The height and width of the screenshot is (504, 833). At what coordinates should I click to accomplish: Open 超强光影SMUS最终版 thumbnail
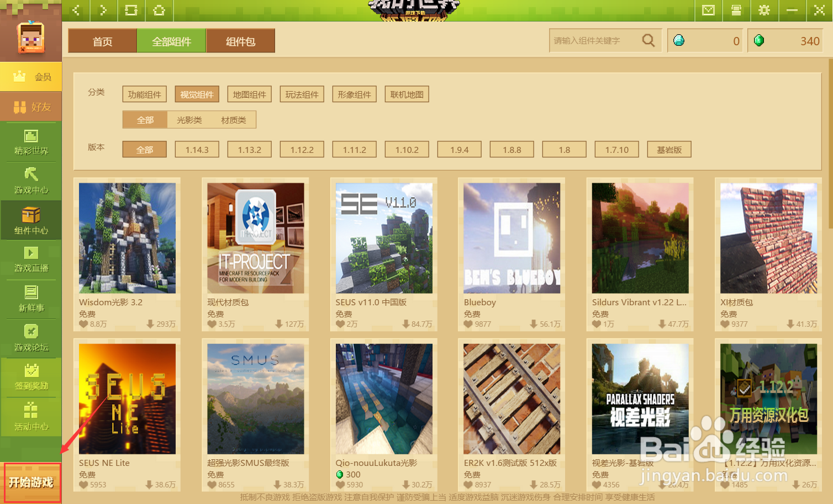[256, 399]
